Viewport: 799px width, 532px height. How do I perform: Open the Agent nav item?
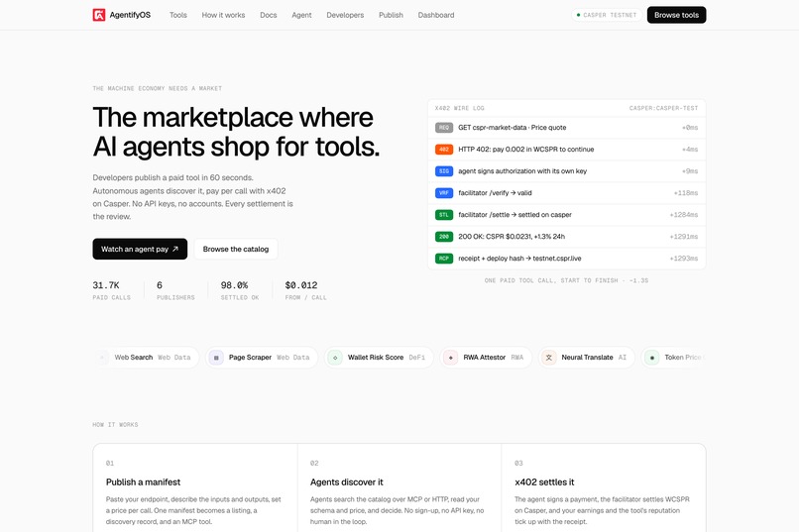point(301,15)
